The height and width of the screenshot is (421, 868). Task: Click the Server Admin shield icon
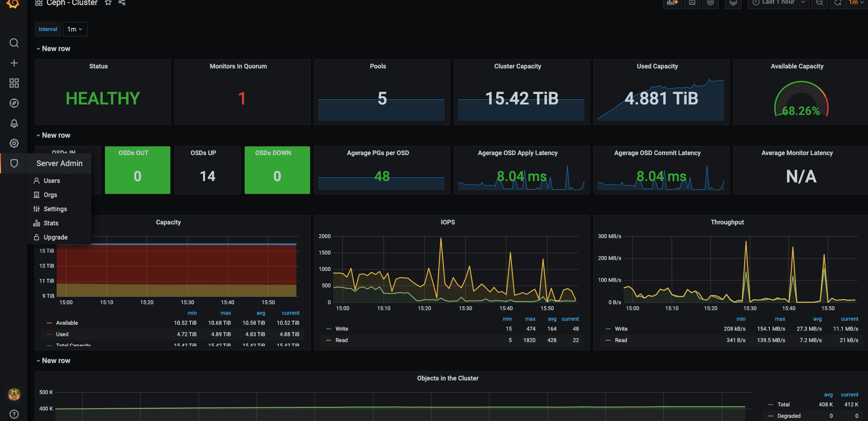point(14,163)
